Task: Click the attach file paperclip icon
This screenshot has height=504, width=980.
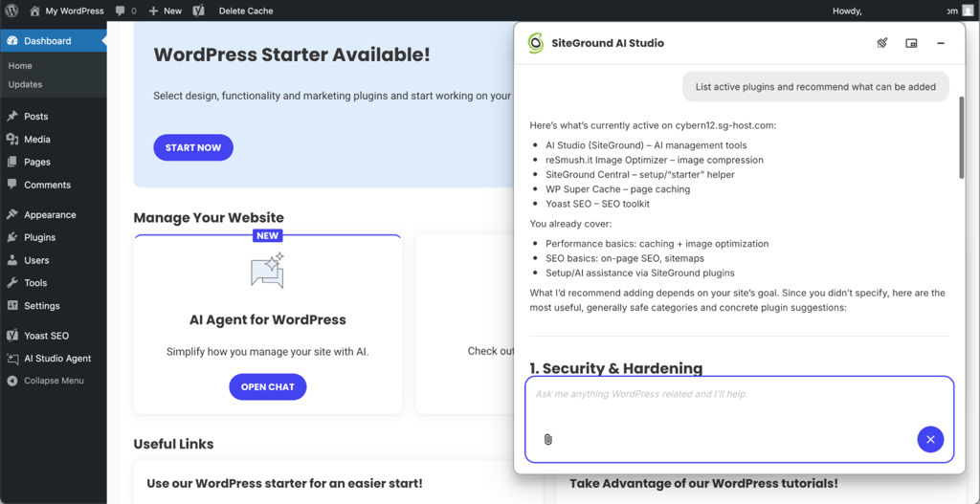Action: tap(548, 439)
